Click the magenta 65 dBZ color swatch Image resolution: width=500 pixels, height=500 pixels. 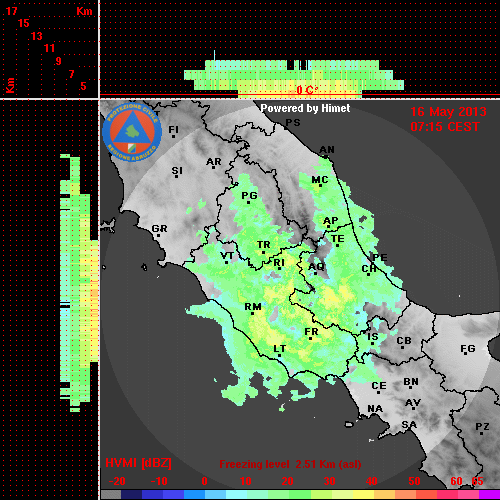(x=489, y=494)
